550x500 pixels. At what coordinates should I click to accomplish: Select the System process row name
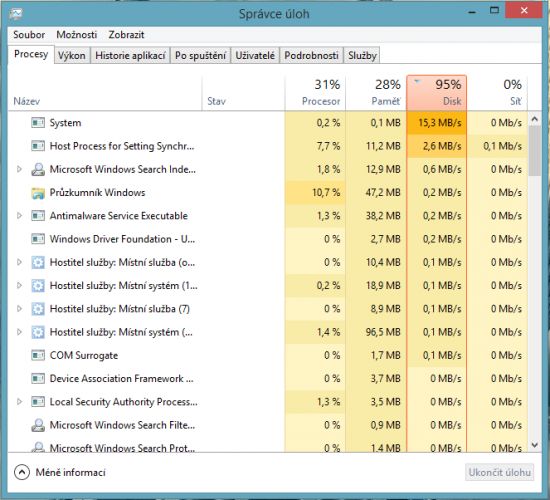[65, 123]
